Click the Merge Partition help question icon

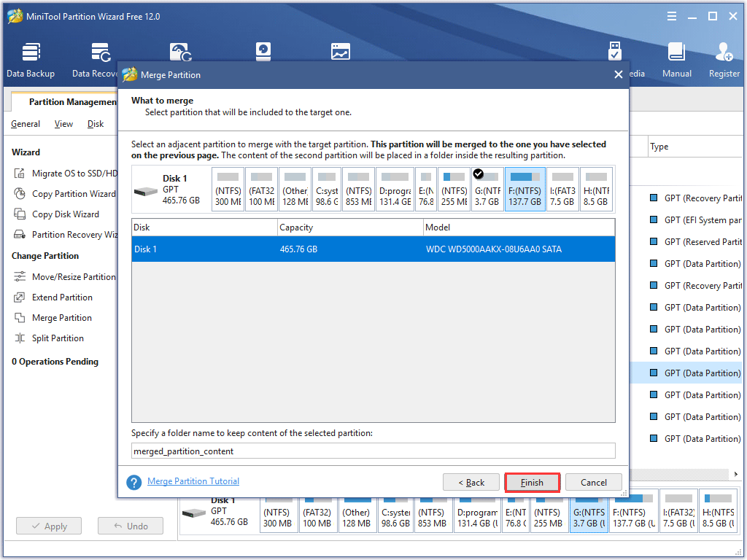134,483
